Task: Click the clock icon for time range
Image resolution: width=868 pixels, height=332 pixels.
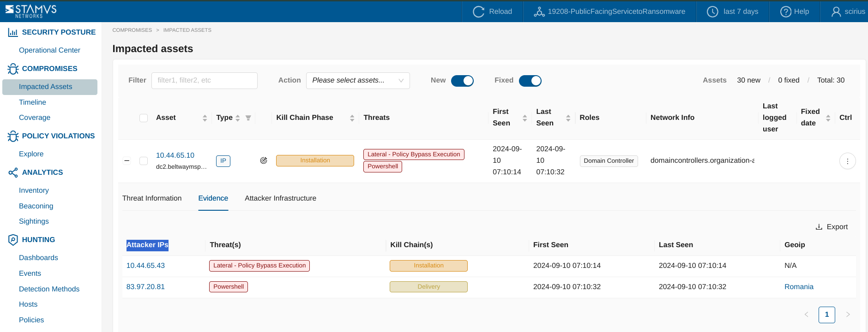Action: [712, 12]
